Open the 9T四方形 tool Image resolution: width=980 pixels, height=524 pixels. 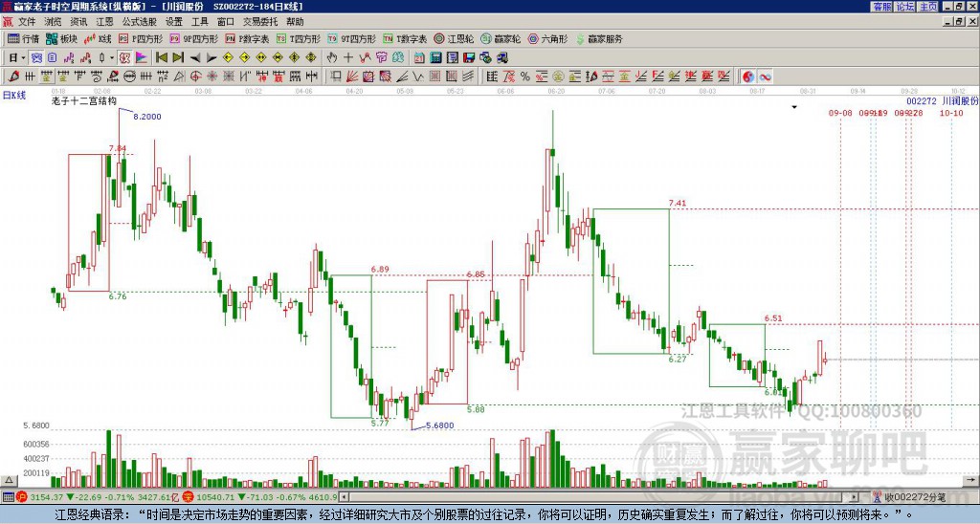pos(351,38)
